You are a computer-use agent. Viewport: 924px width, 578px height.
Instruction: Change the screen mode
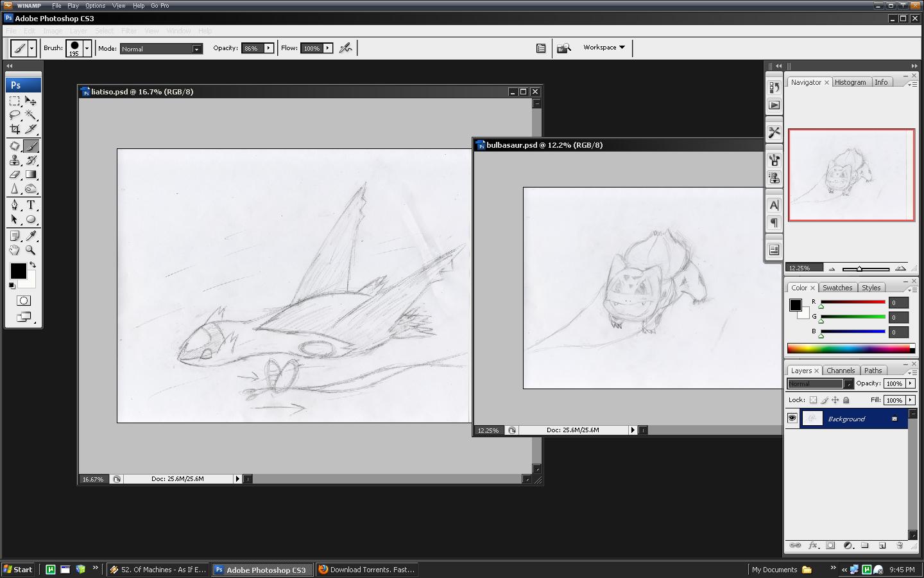(24, 317)
